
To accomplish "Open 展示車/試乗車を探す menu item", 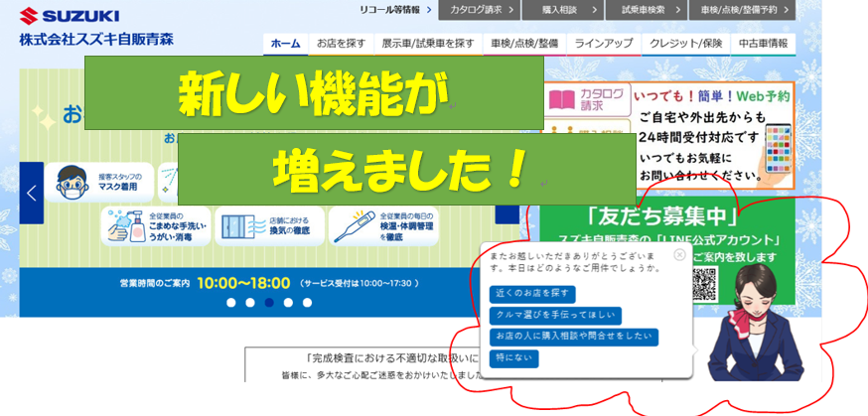I will click(428, 44).
